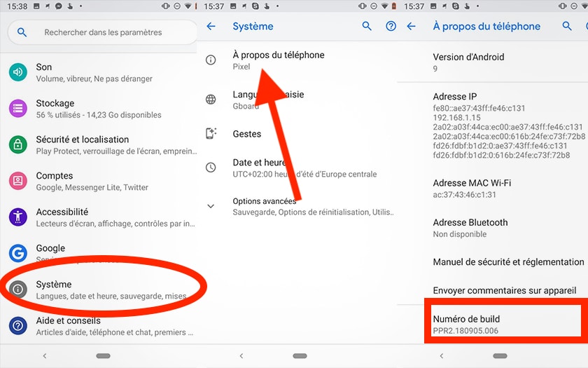Click the help icon in Système header
This screenshot has width=588, height=368.
[391, 27]
